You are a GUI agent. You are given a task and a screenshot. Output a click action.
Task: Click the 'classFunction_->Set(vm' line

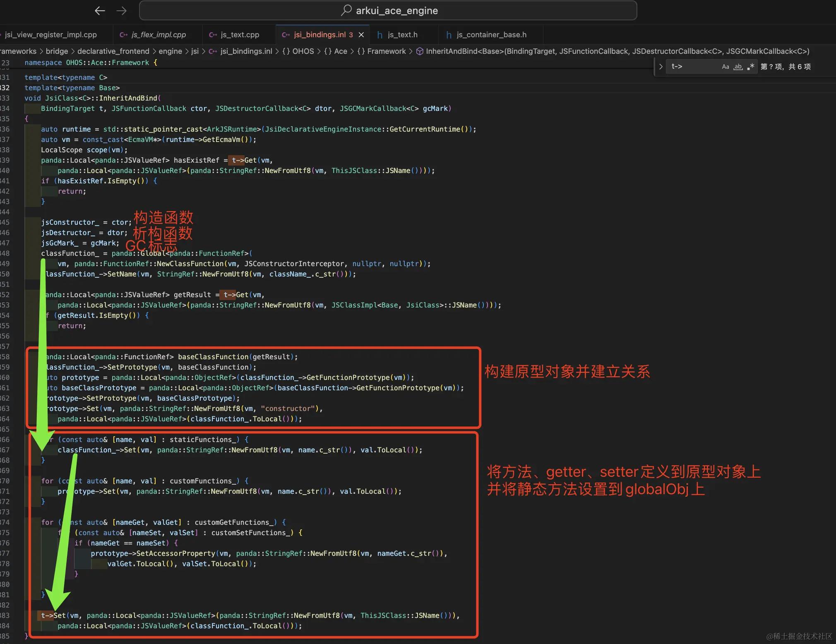click(x=240, y=450)
